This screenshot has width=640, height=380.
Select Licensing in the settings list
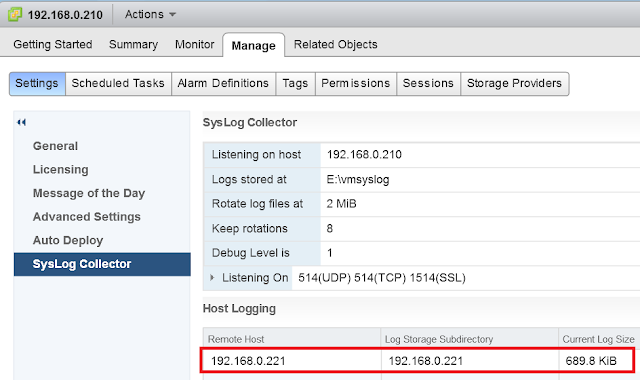tap(60, 169)
